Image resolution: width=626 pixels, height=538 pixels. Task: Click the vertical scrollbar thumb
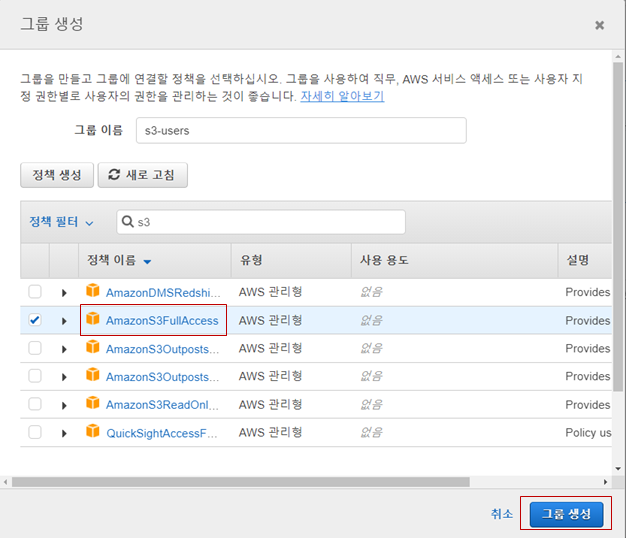pos(618,226)
